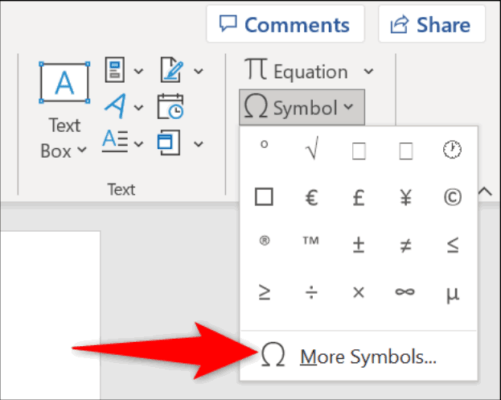Viewport: 501px width, 400px height.
Task: Click the white document page
Action: (x=50, y=315)
